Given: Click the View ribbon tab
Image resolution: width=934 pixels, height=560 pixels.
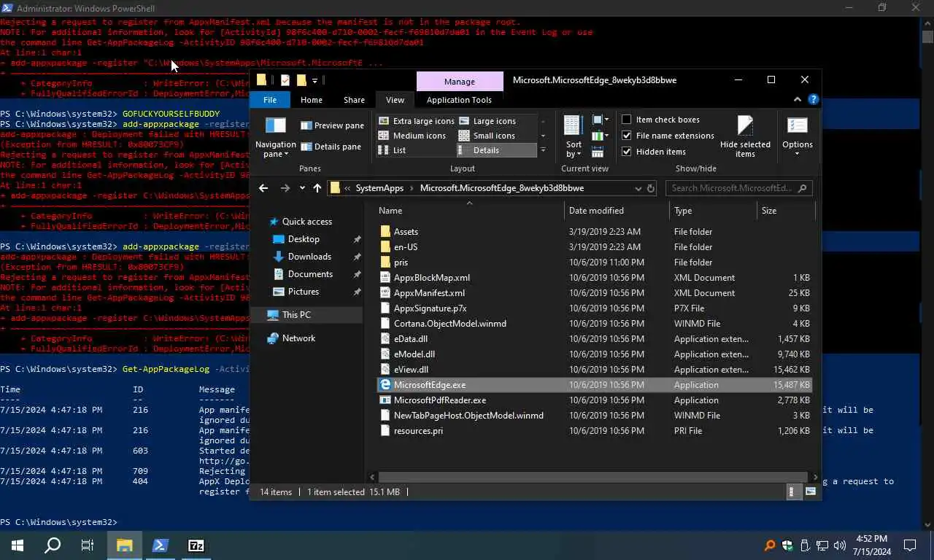Looking at the screenshot, I should click(395, 100).
